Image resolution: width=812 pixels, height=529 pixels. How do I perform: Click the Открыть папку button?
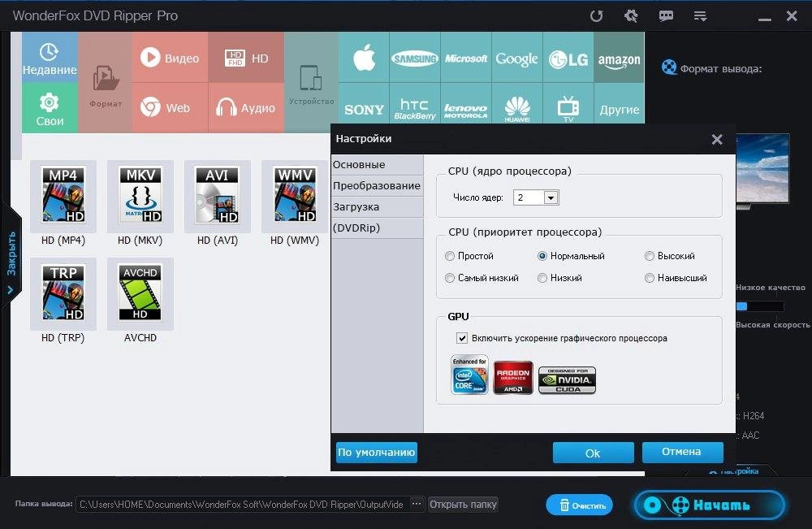click(x=463, y=504)
